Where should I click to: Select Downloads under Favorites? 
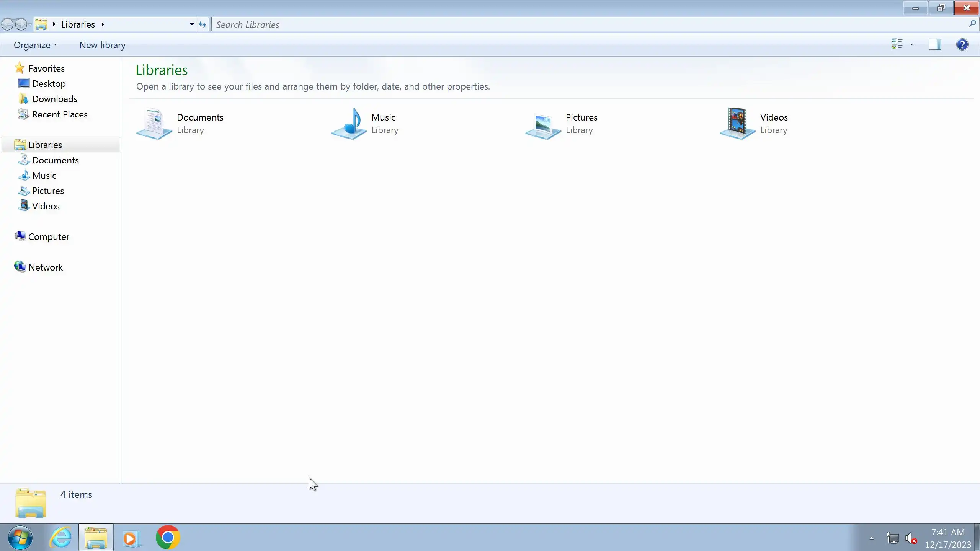[x=54, y=99]
